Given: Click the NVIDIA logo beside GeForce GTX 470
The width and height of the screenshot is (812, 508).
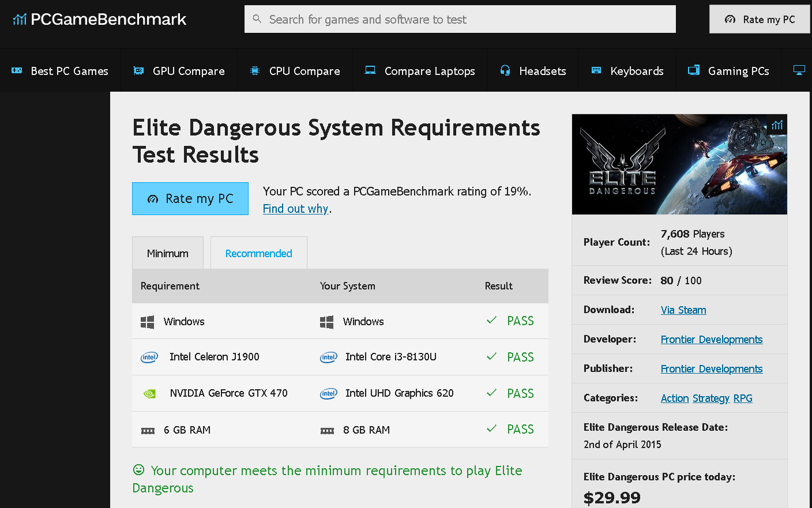Looking at the screenshot, I should point(149,393).
